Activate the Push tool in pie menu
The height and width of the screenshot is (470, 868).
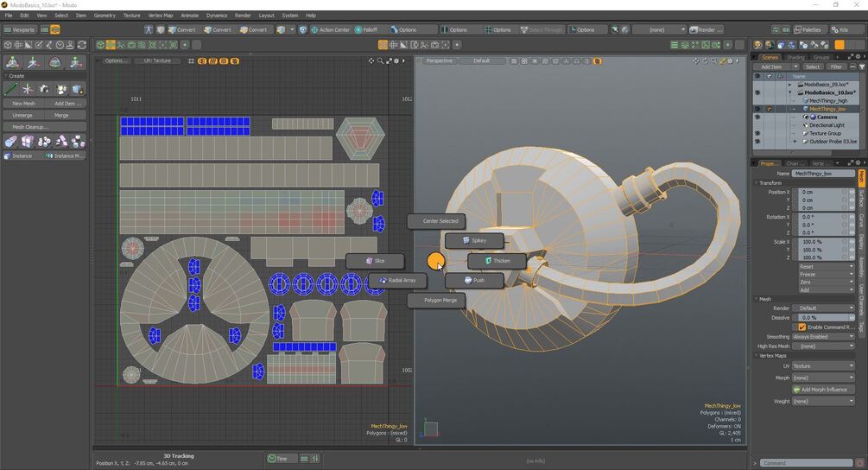[475, 280]
